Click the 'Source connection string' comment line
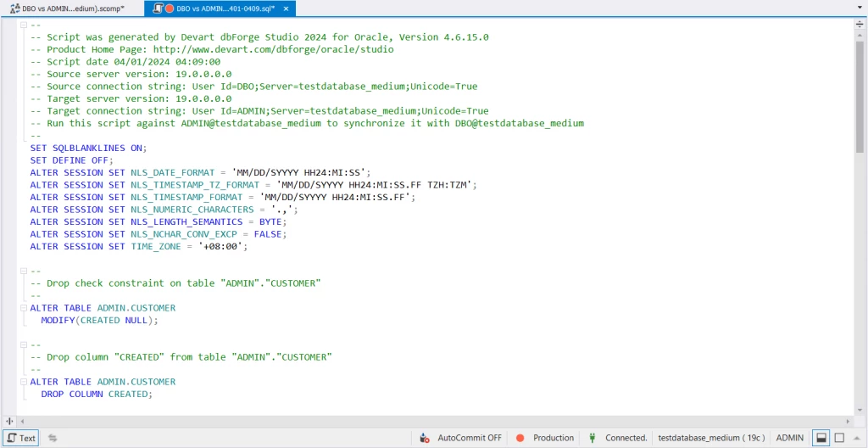 point(253,87)
